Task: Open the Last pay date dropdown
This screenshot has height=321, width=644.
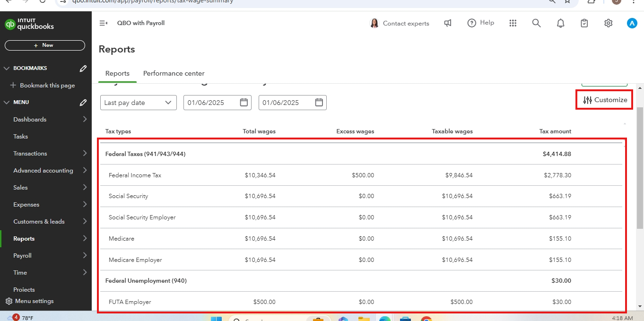Action: (x=139, y=103)
